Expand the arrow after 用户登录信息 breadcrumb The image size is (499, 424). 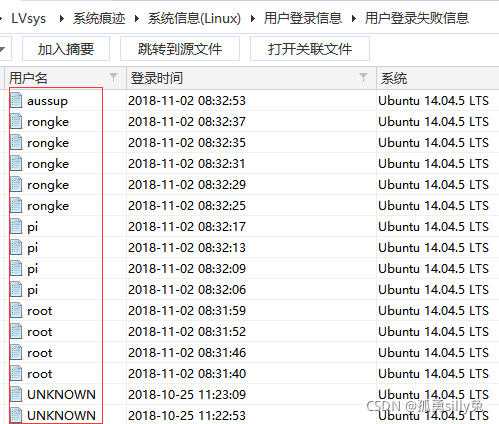354,18
